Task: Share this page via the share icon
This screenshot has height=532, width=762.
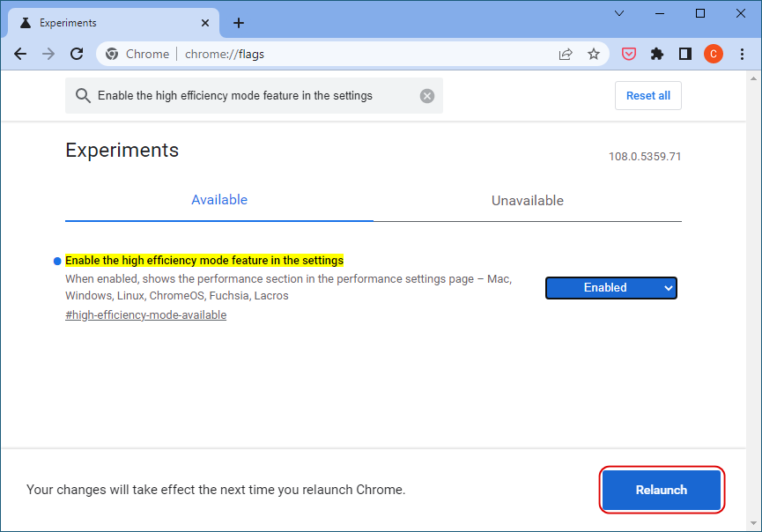Action: click(x=566, y=54)
